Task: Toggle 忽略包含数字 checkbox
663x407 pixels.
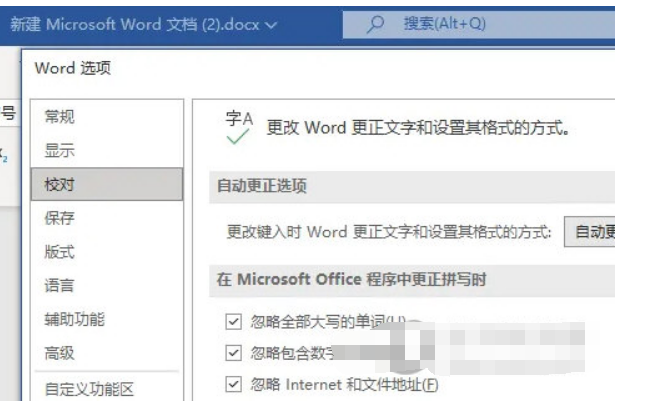Action: 233,352
